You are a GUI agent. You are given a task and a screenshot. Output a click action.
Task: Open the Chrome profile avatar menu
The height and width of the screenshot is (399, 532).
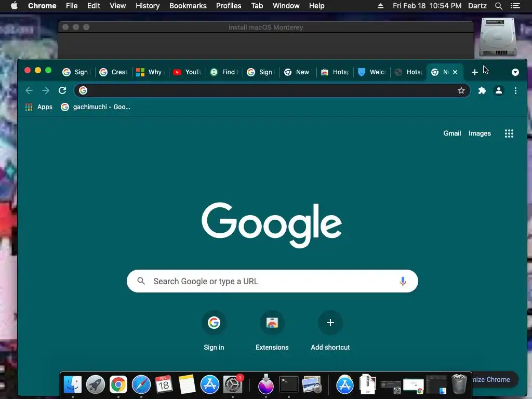[x=498, y=90]
